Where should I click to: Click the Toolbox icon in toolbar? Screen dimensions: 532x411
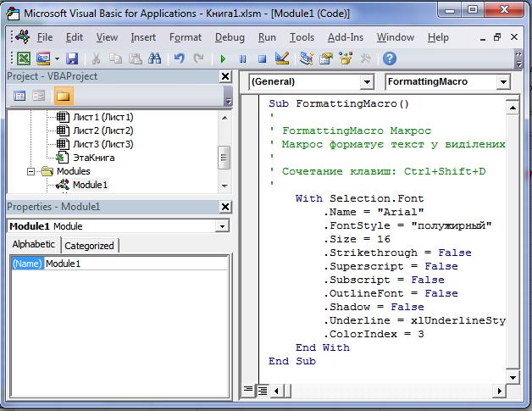pyautogui.click(x=365, y=58)
